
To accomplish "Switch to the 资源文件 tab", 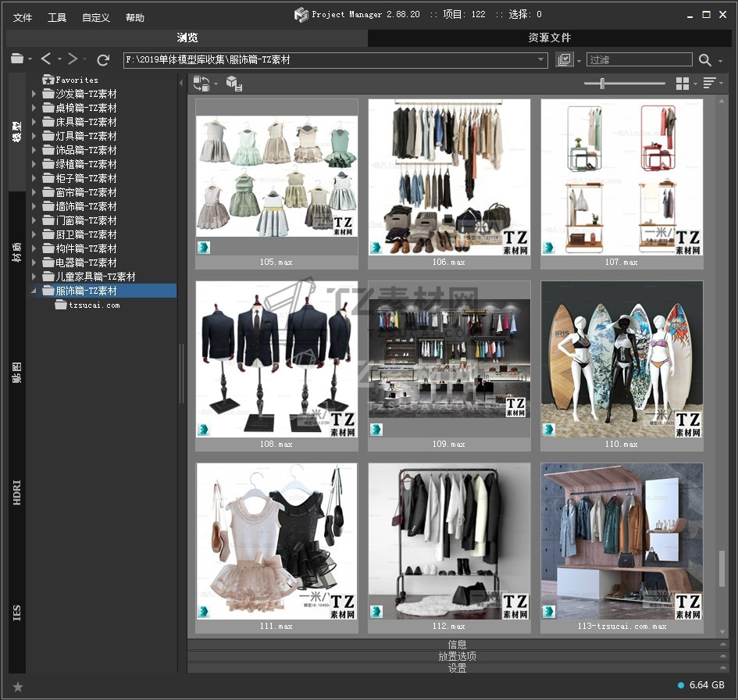I will pyautogui.click(x=550, y=37).
